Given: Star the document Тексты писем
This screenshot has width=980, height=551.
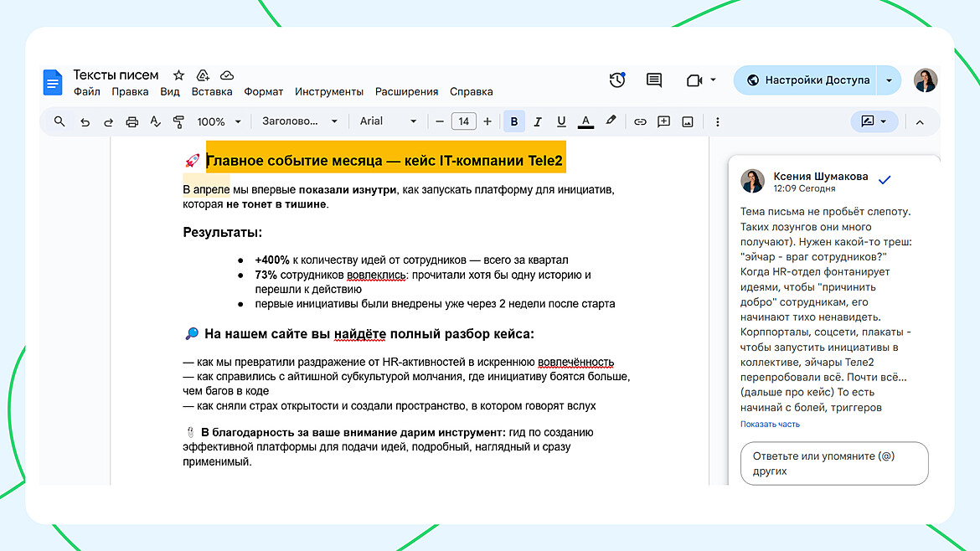Looking at the screenshot, I should (178, 75).
